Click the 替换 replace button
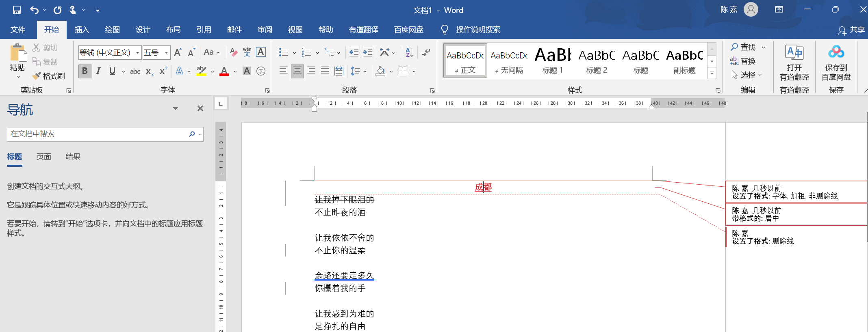 743,61
